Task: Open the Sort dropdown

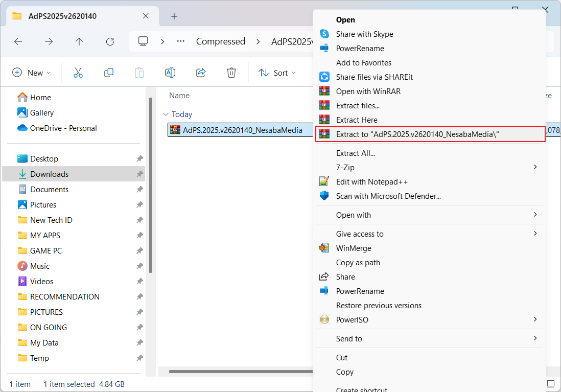Action: [277, 73]
